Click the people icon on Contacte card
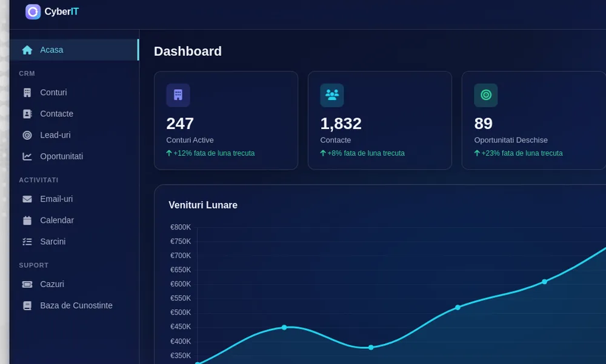Viewport: 606px width, 364px height. [x=331, y=95]
